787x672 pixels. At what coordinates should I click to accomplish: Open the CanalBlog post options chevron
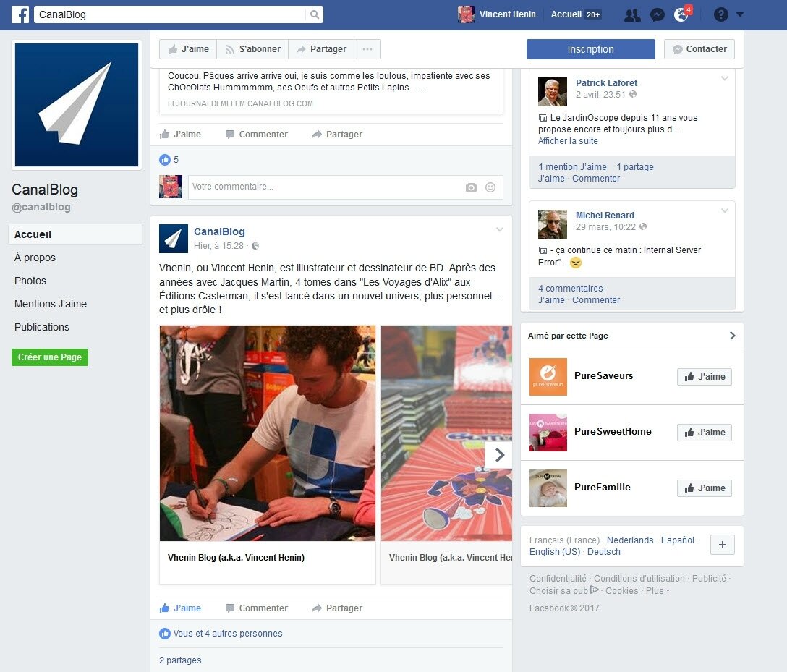click(499, 230)
